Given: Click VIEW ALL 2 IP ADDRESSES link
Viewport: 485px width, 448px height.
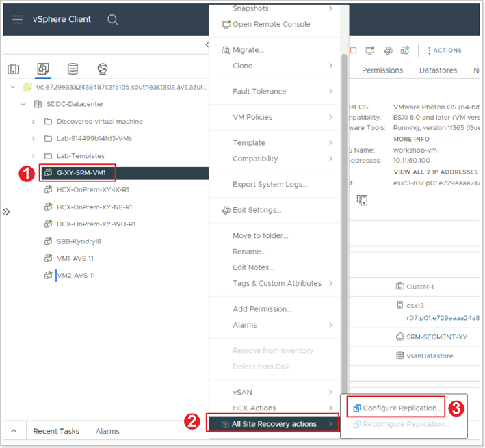Looking at the screenshot, I should [436, 172].
